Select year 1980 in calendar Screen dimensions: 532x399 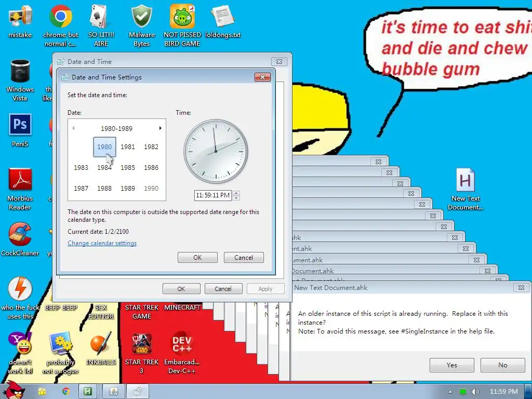point(104,147)
